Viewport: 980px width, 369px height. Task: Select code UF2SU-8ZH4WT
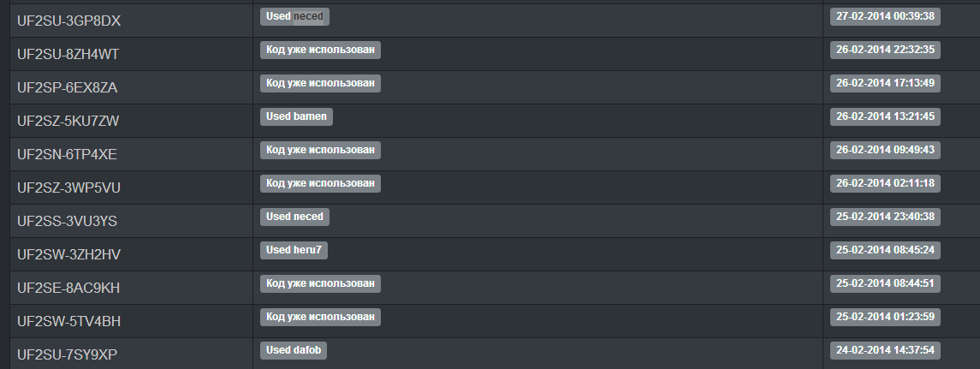[x=68, y=55]
